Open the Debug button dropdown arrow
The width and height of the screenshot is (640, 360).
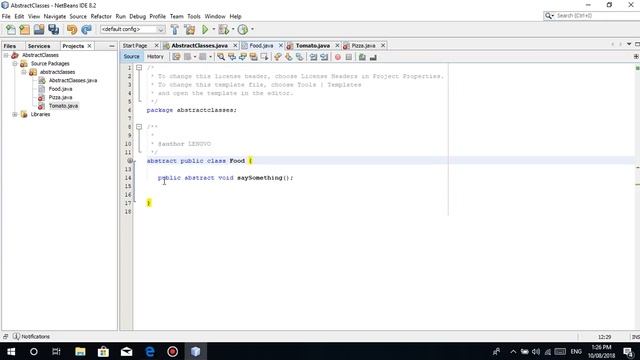coord(233,29)
